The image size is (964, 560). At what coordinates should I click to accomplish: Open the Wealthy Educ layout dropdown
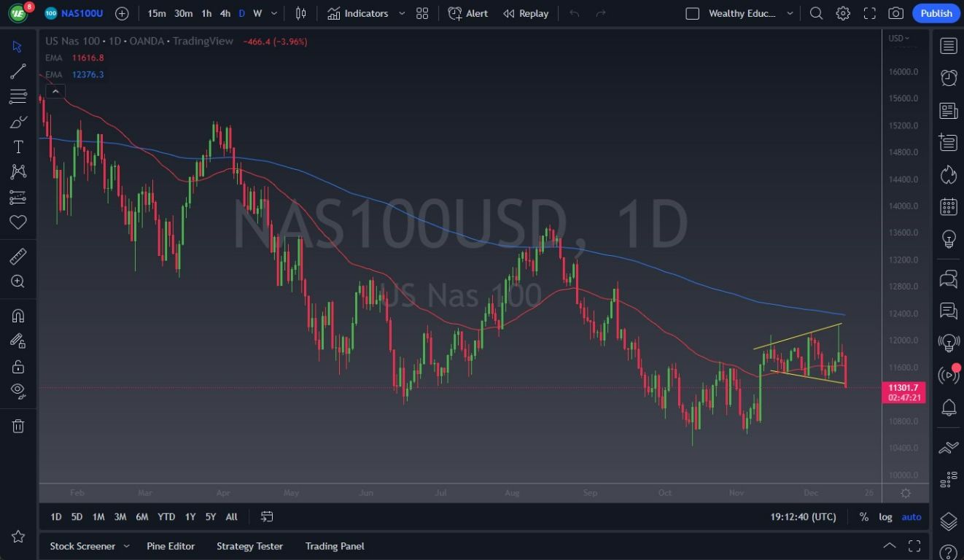[x=739, y=13]
